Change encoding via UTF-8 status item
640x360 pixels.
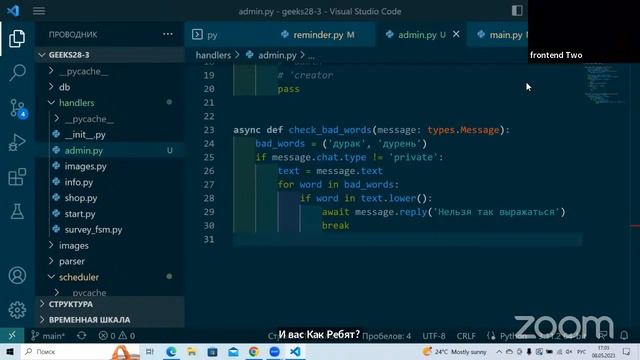(433, 336)
